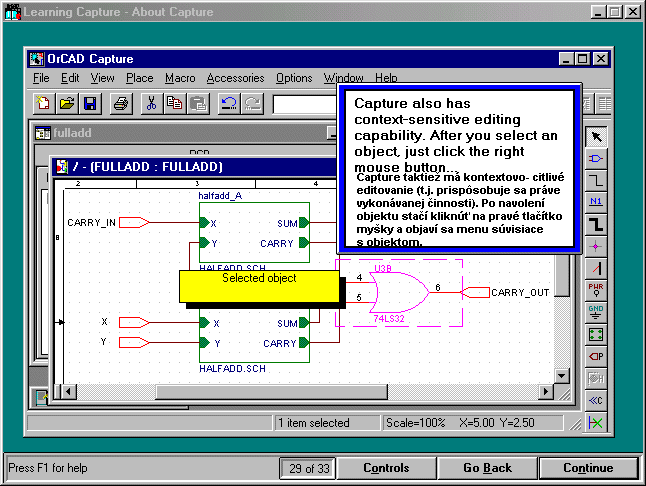646x486 pixels.
Task: Click the toolbar part combo box field
Action: (x=305, y=103)
